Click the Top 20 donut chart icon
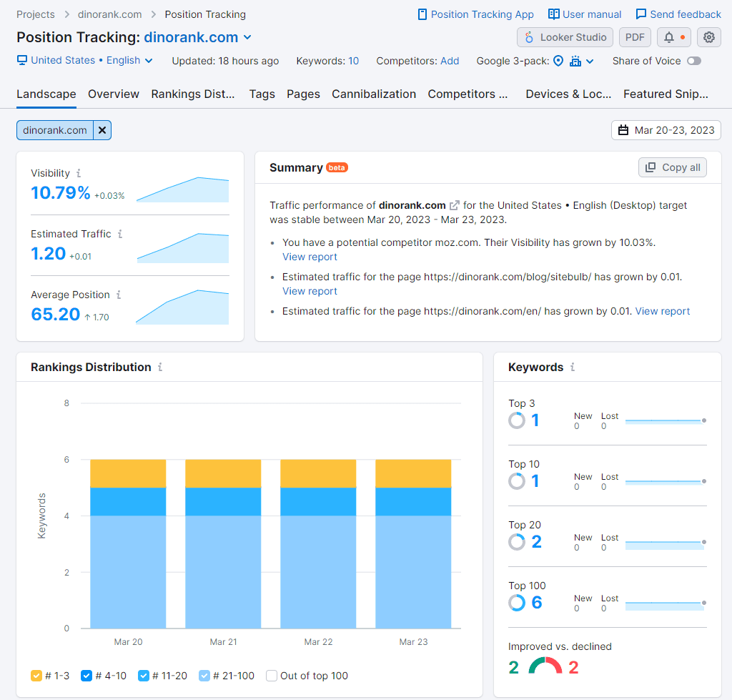 pyautogui.click(x=517, y=542)
